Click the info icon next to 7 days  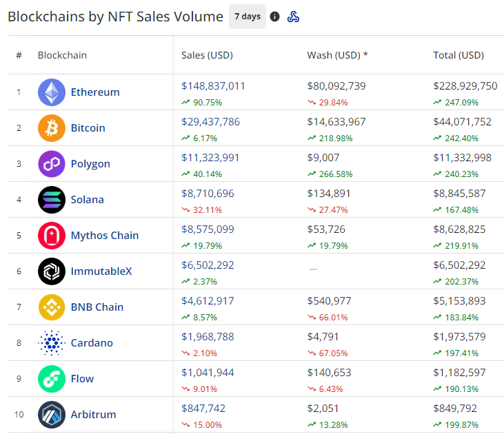tap(275, 17)
